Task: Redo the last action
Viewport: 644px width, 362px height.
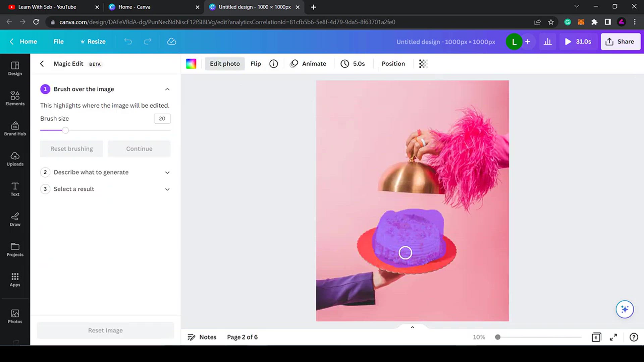Action: [x=148, y=41]
